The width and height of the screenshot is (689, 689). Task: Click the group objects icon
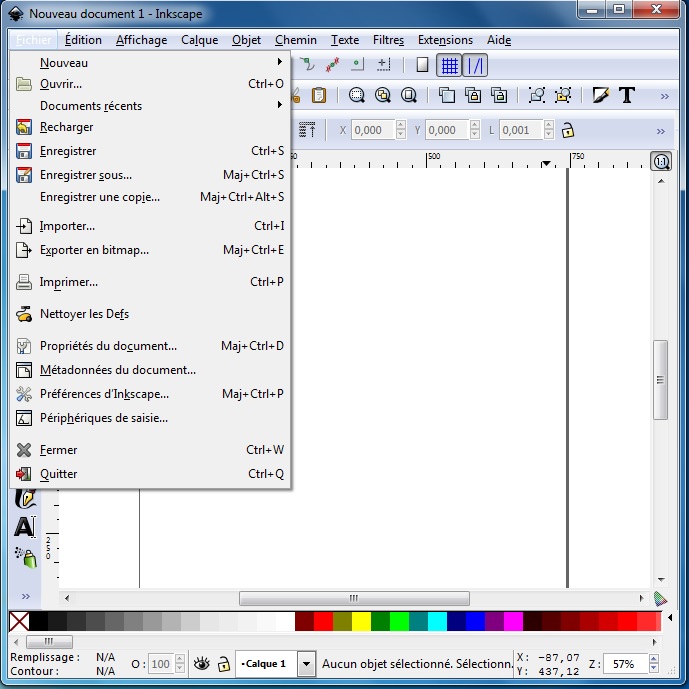(537, 95)
